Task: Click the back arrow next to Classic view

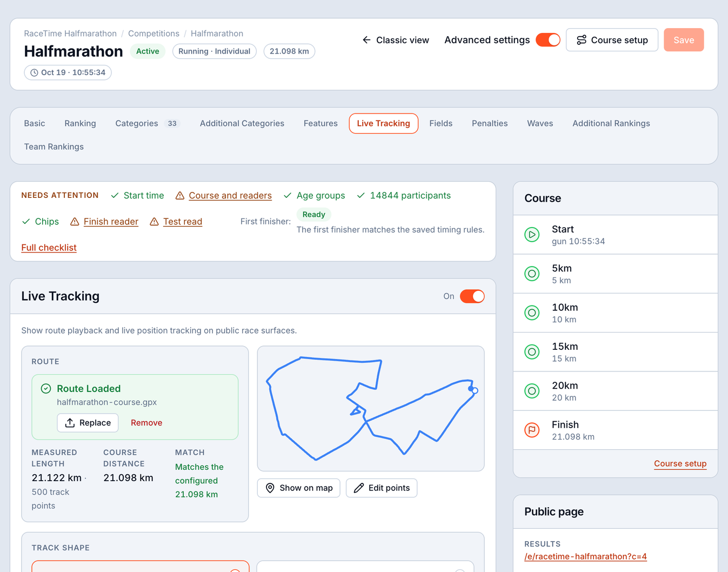Action: 366,40
